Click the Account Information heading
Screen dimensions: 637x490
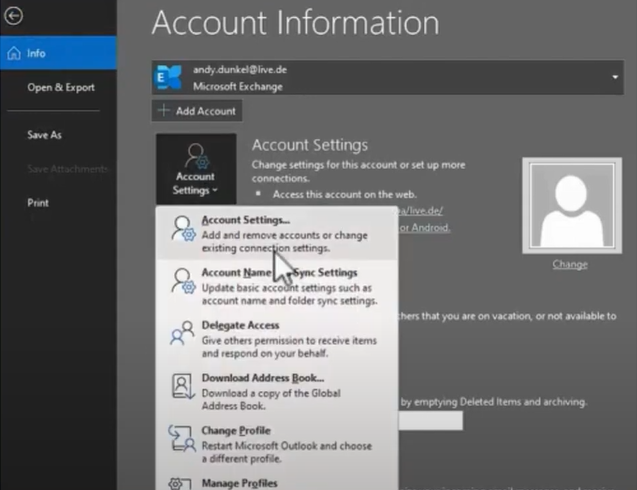[296, 23]
